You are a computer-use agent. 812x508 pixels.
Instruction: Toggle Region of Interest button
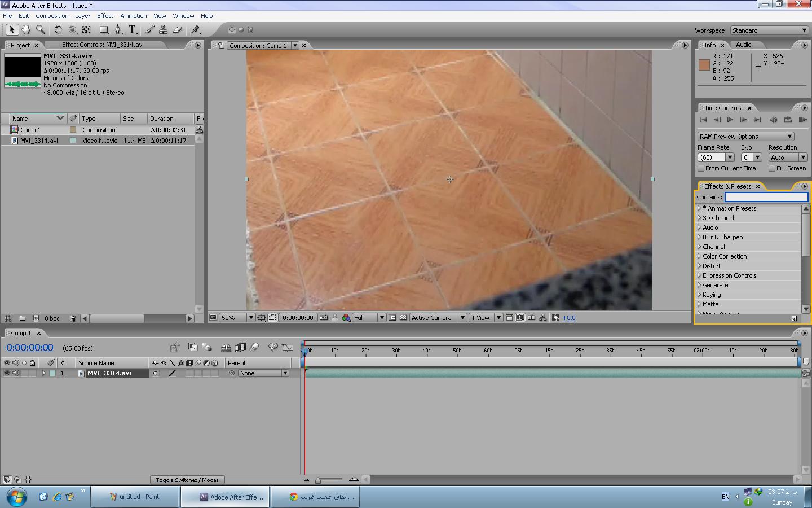[x=392, y=318]
